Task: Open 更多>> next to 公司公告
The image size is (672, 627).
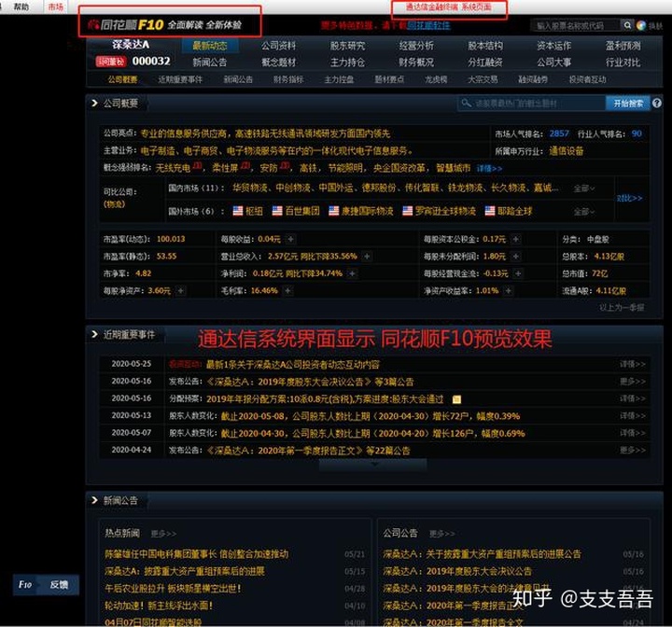Action: click(441, 534)
